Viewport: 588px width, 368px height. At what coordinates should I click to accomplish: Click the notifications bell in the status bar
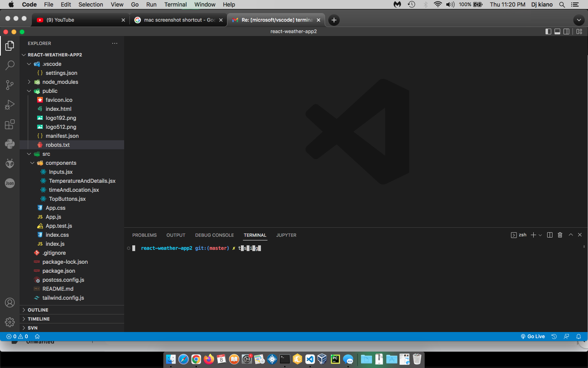578,336
